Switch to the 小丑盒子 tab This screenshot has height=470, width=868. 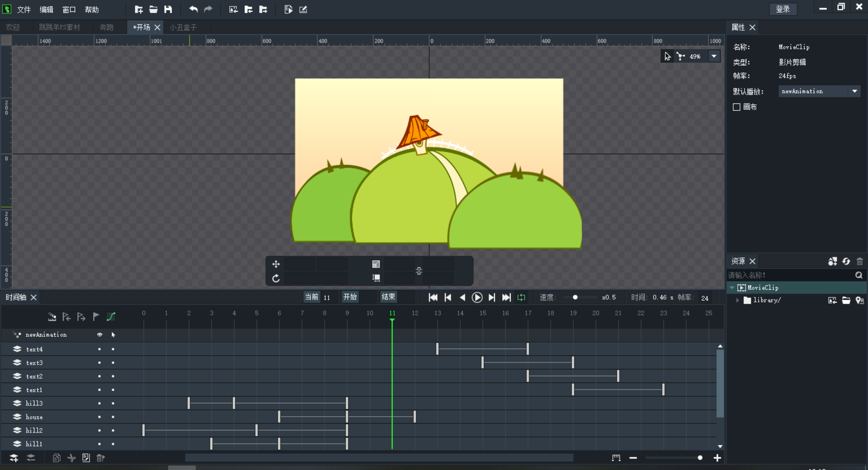pyautogui.click(x=183, y=28)
